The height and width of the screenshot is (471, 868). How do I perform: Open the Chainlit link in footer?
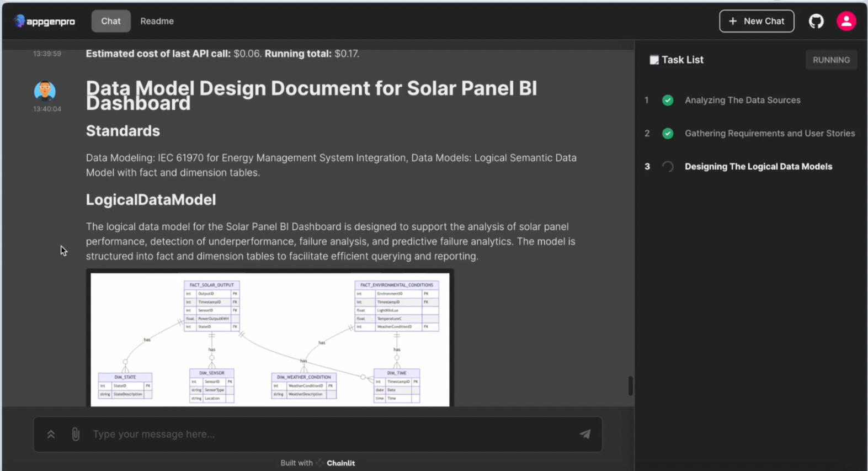(x=340, y=463)
